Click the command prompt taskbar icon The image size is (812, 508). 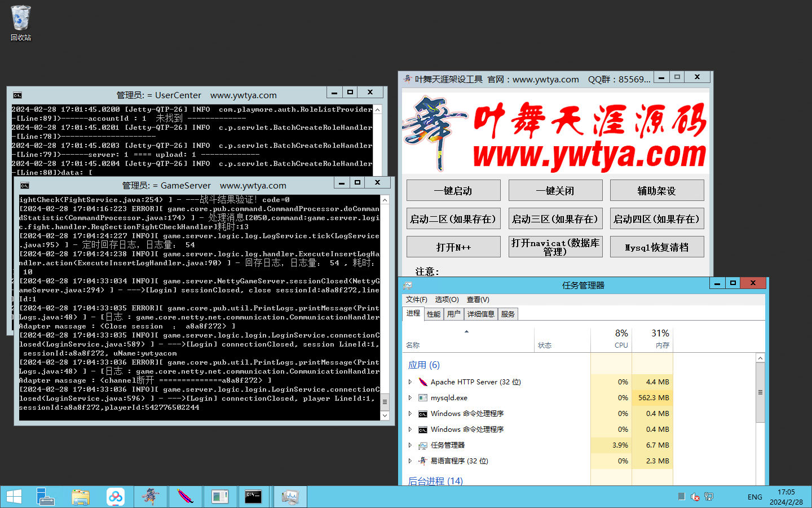tap(254, 497)
